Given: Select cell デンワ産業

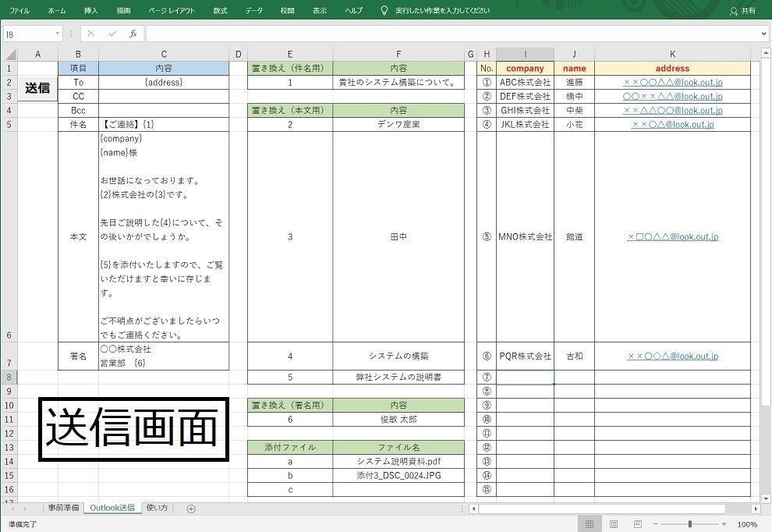Looking at the screenshot, I should pos(398,124).
